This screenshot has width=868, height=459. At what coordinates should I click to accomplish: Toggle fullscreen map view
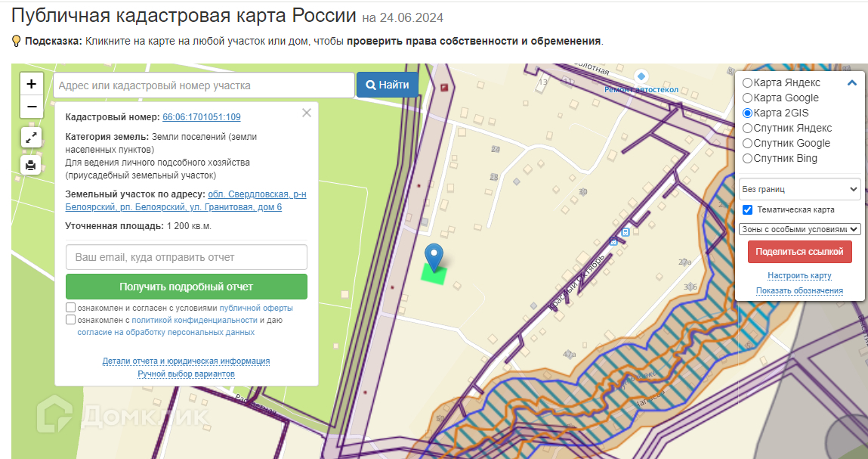(x=31, y=138)
